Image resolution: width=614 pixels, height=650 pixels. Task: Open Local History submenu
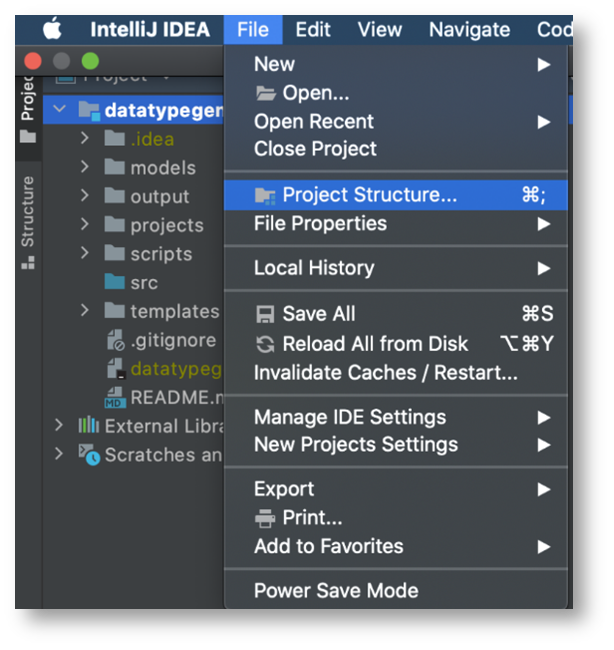(x=396, y=268)
